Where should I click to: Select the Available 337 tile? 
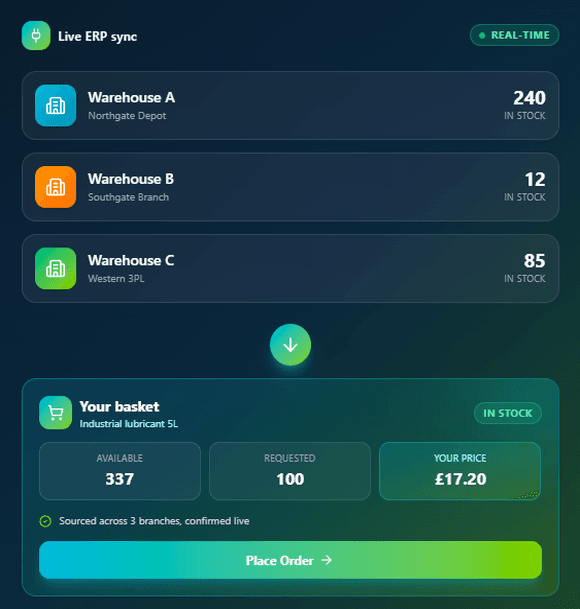click(x=120, y=471)
